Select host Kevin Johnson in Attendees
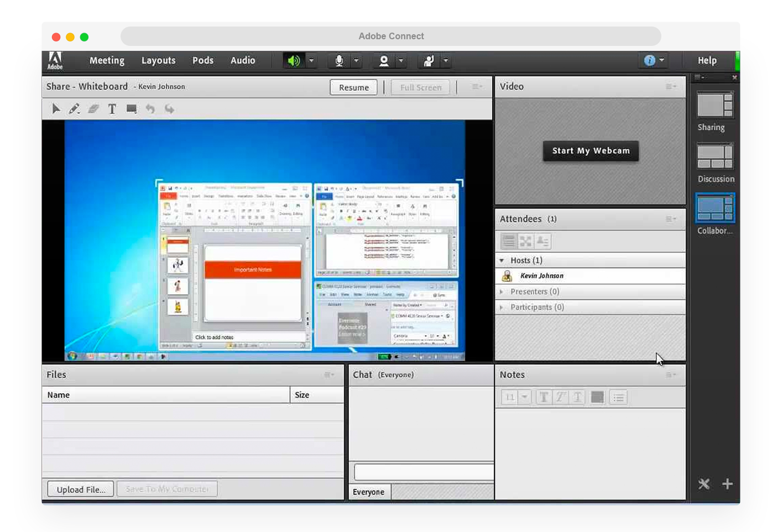This screenshot has width=783, height=532. 591,276
